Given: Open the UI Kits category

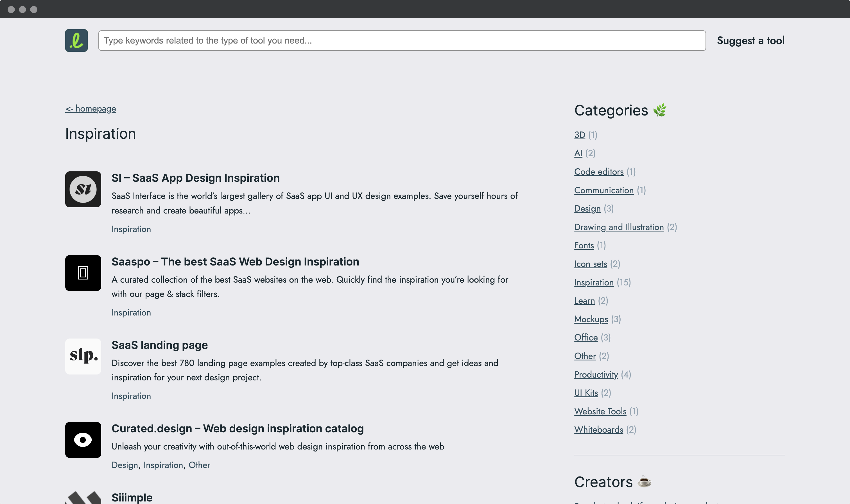Looking at the screenshot, I should [x=586, y=393].
